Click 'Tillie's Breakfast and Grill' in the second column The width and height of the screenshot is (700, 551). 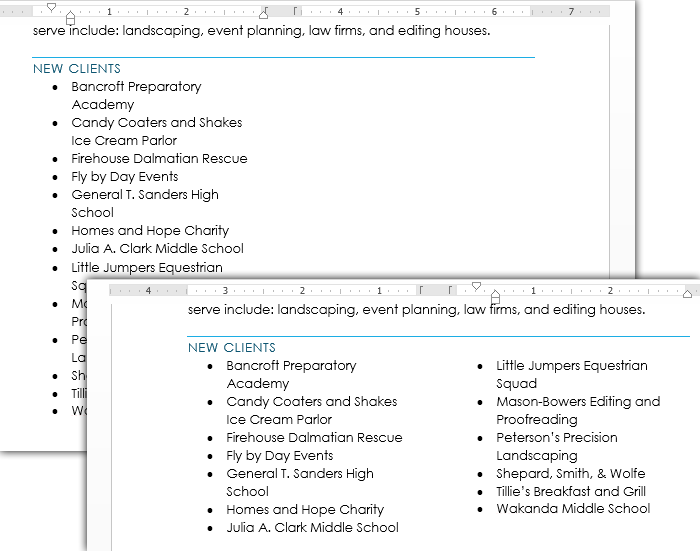click(x=571, y=492)
